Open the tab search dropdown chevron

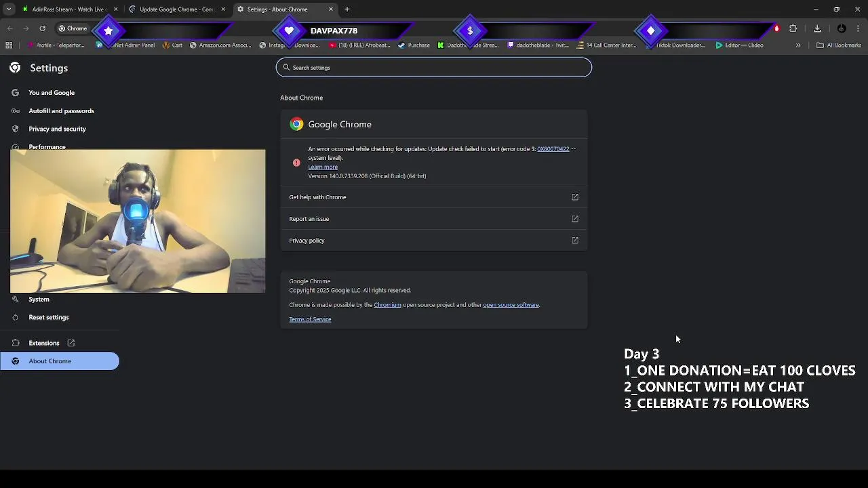9,9
